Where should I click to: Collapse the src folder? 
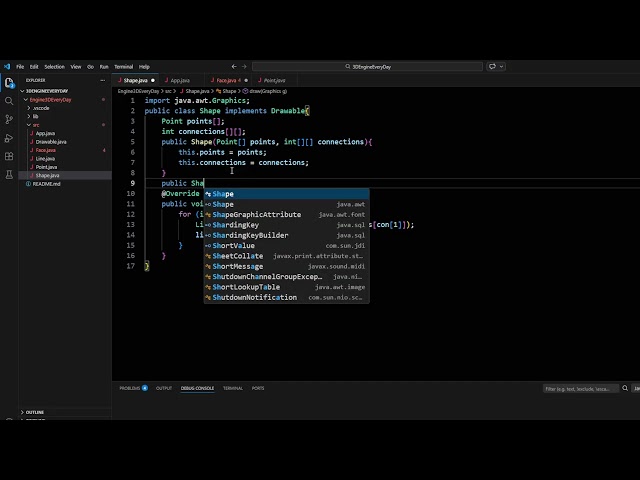coord(35,125)
